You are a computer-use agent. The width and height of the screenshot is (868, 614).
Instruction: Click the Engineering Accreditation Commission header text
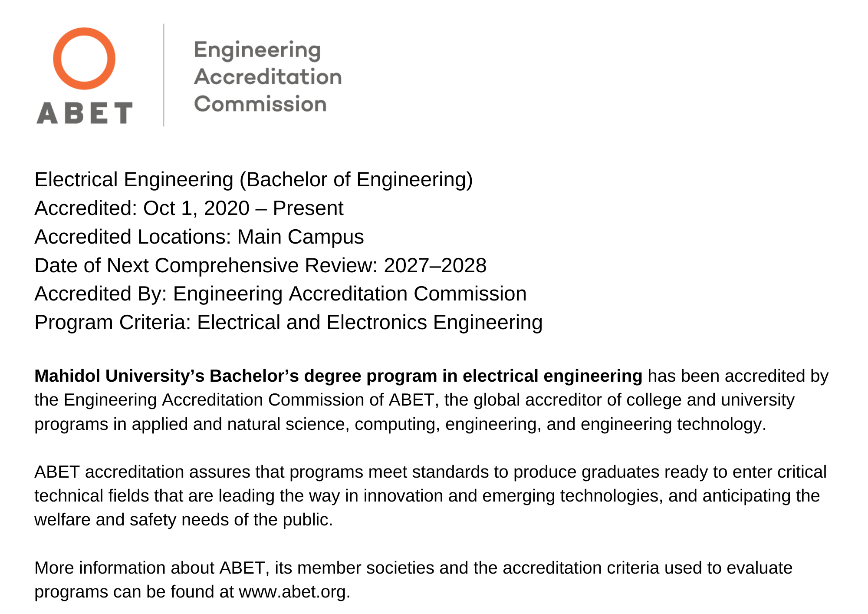click(x=267, y=77)
